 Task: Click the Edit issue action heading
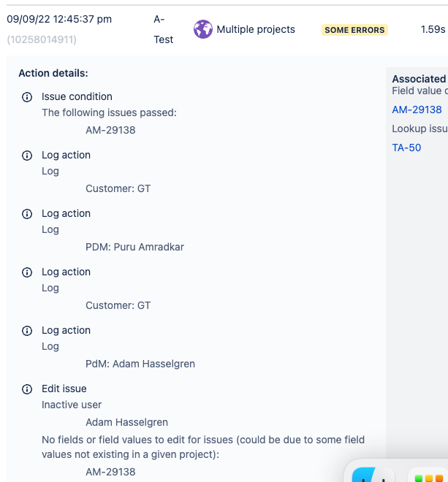coord(64,389)
